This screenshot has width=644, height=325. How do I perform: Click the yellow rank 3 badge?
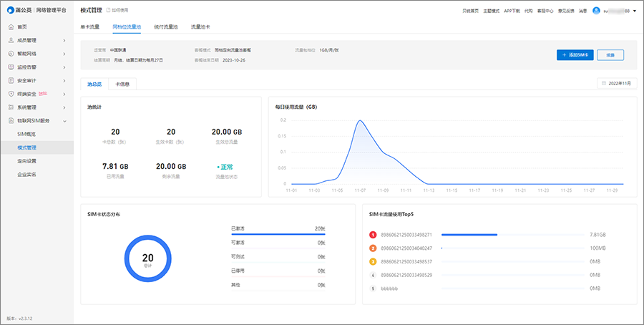373,262
